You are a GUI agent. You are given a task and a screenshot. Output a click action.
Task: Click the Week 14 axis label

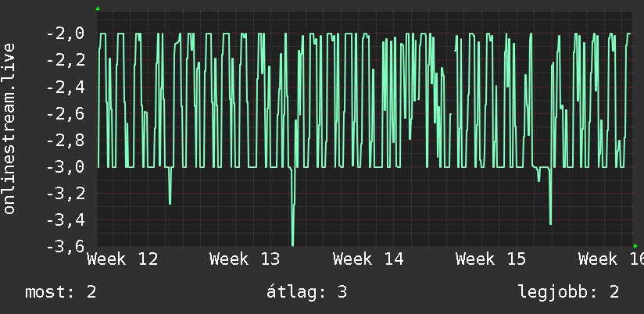(368, 259)
